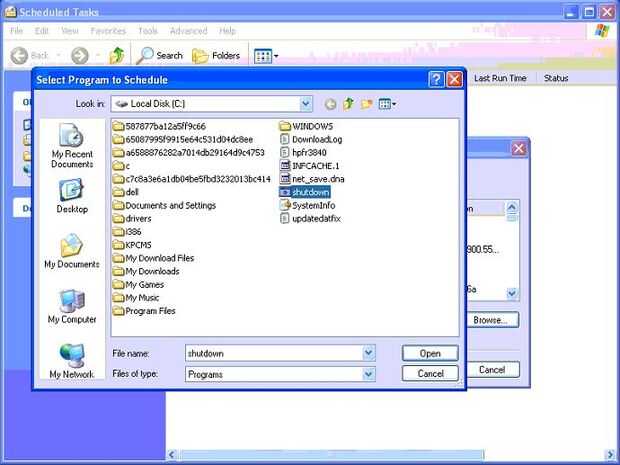Image resolution: width=620 pixels, height=465 pixels.
Task: Open the View menu
Action: (x=70, y=31)
